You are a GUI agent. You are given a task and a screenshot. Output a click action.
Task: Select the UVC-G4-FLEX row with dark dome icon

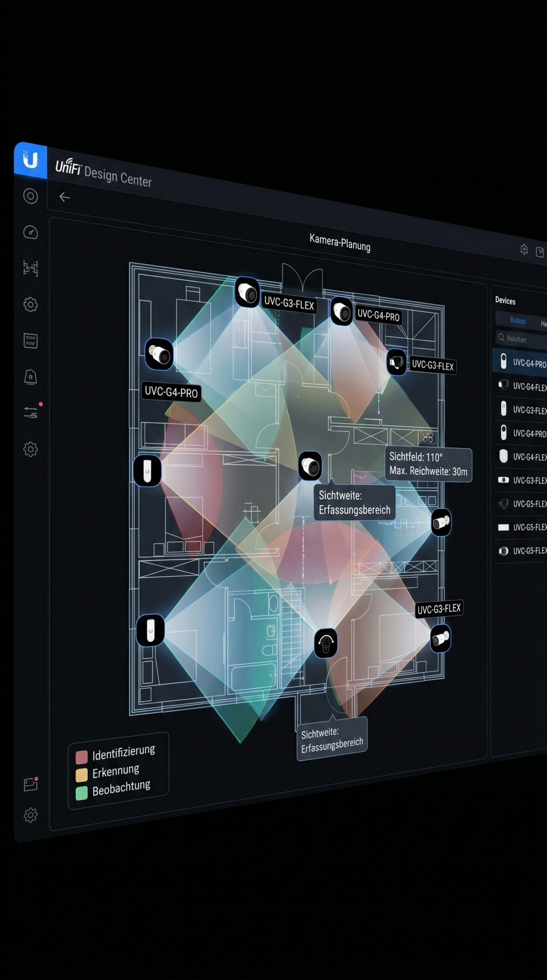click(521, 386)
